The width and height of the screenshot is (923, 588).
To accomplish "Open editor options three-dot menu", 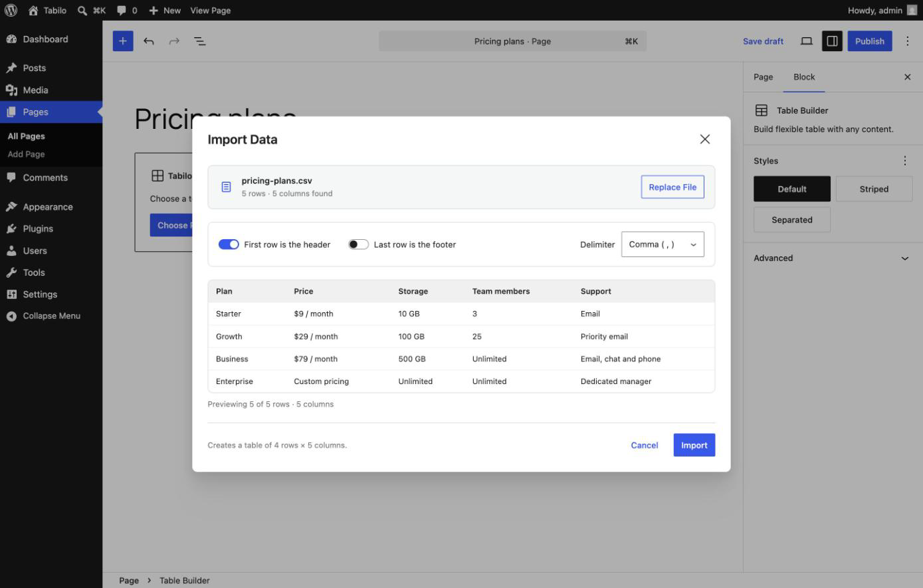I will [908, 41].
